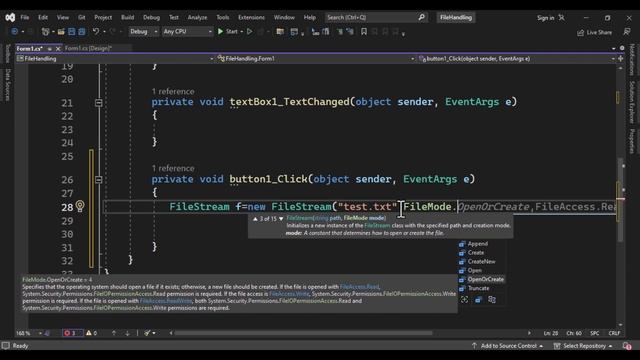Click the navigate backward icon
The image size is (640, 360).
15,31
